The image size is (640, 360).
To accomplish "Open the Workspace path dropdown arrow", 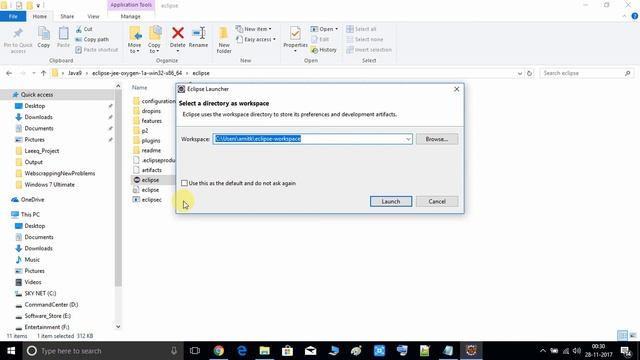I will 408,139.
